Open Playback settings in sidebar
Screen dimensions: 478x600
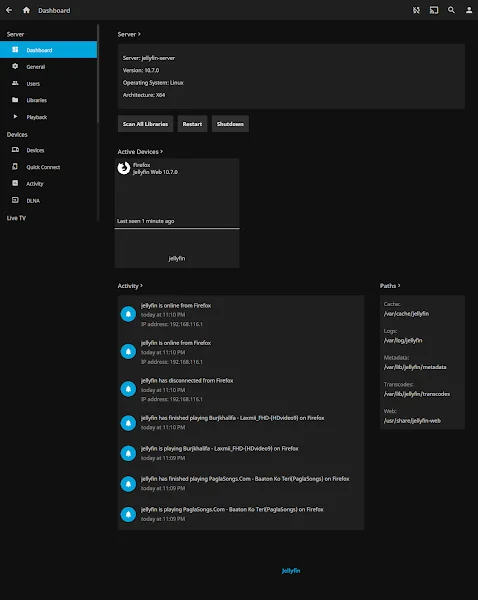(x=48, y=117)
